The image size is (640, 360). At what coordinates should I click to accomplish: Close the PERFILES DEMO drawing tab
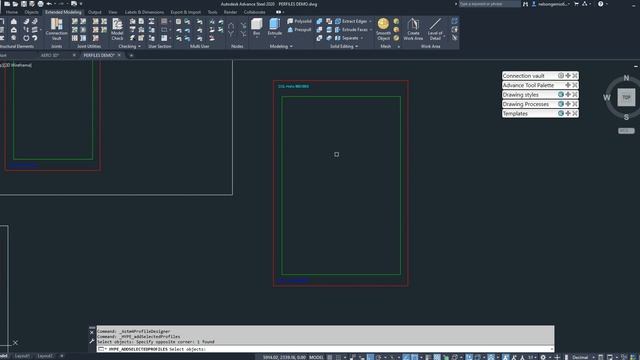click(119, 55)
